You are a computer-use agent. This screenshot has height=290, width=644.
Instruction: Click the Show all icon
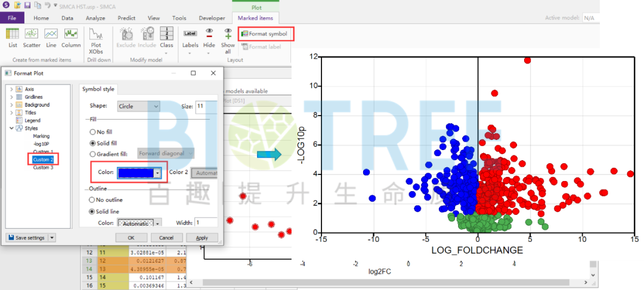(228, 40)
